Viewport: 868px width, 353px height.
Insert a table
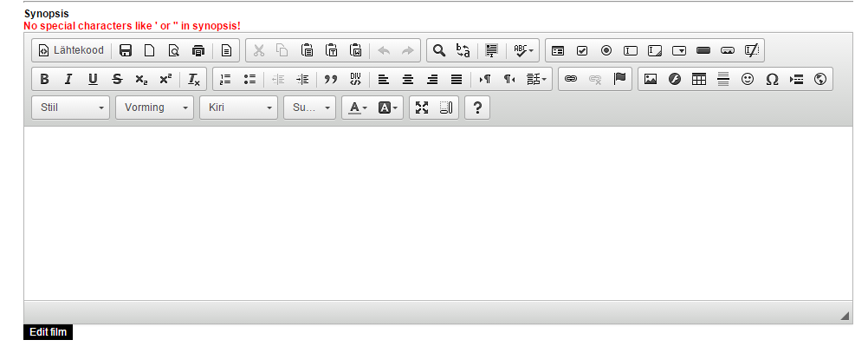click(x=699, y=79)
